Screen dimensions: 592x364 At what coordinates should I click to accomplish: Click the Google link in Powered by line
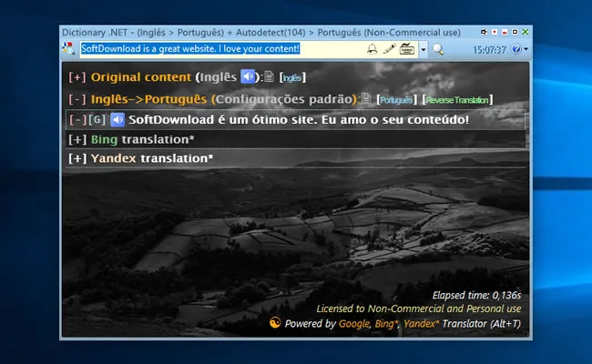(354, 324)
